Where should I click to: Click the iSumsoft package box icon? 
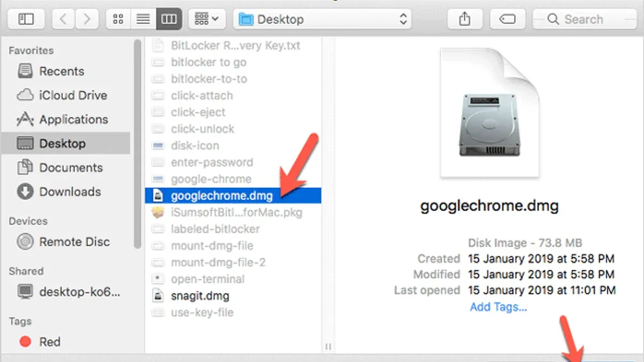coord(157,212)
